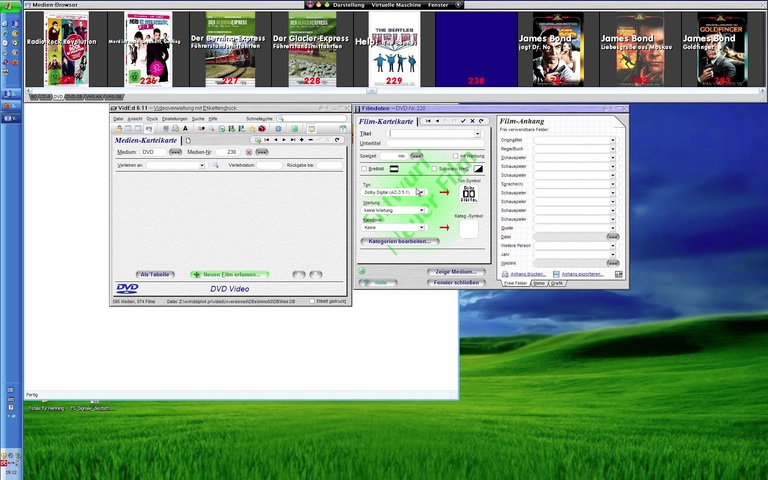The width and height of the screenshot is (768, 480).
Task: Click first-record icon in Film-Karteikarte navigator
Action: click(428, 121)
